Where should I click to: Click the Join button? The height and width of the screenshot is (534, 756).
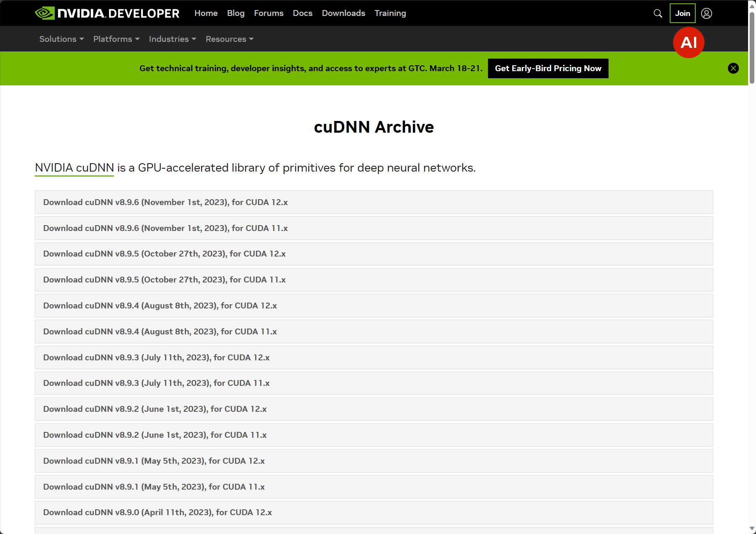(x=683, y=13)
